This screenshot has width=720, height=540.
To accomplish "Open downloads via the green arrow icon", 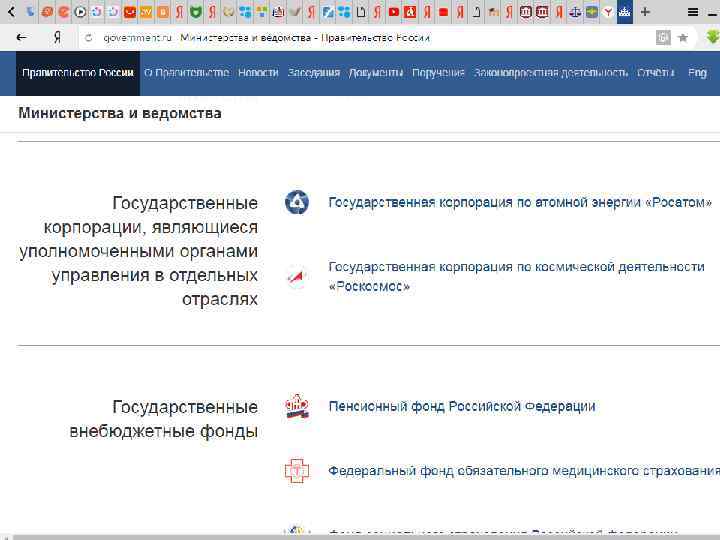I will pos(713,37).
